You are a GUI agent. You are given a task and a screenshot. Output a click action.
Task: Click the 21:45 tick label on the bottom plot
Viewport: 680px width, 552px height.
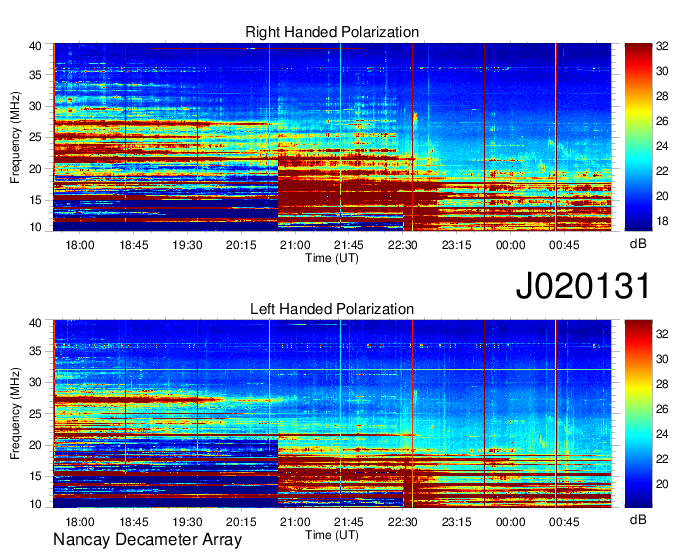pos(349,522)
